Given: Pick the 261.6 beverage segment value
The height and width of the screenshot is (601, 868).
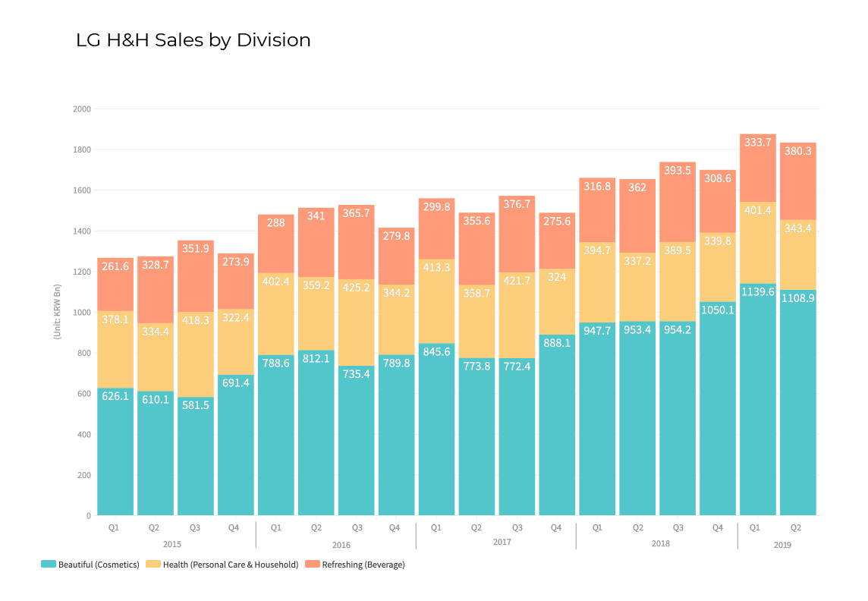Looking at the screenshot, I should point(115,267).
